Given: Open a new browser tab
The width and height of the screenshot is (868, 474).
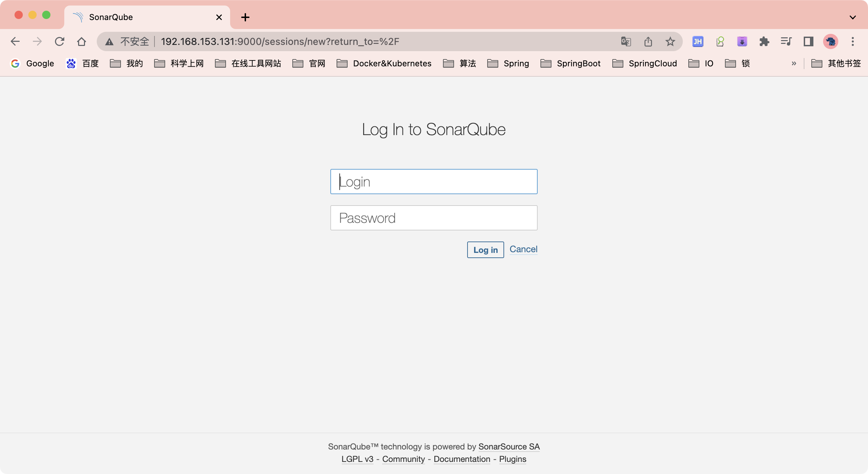Looking at the screenshot, I should 245,17.
